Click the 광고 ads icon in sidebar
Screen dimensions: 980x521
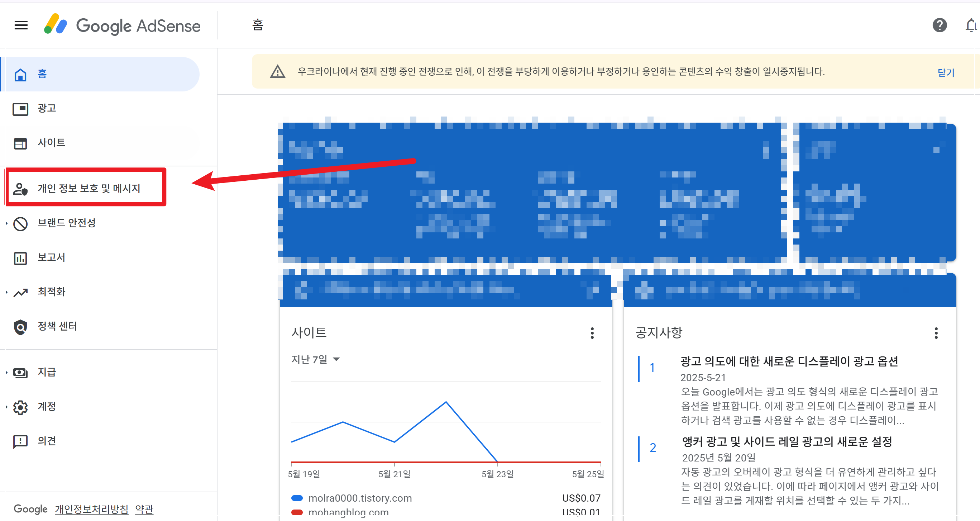(x=20, y=109)
